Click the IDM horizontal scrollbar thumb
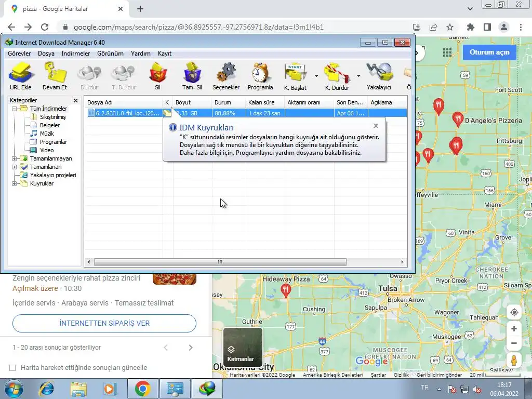Viewport: 532px width, 399px height. point(220,262)
